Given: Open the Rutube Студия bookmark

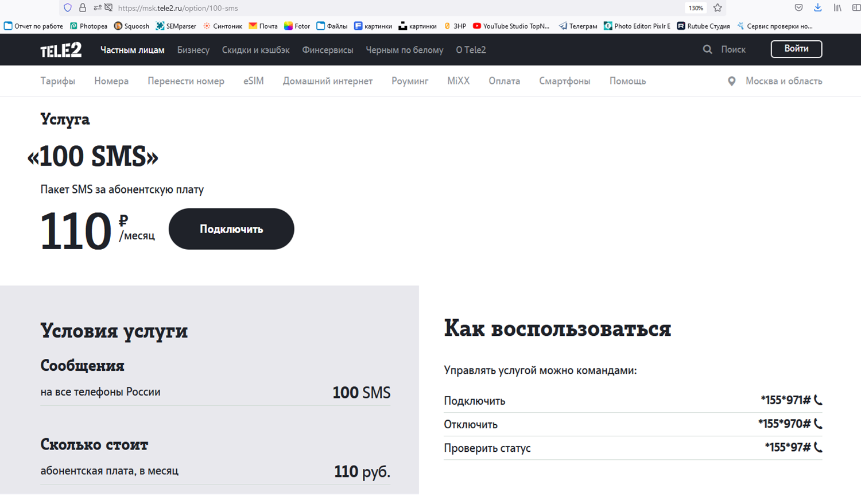Looking at the screenshot, I should (x=703, y=26).
